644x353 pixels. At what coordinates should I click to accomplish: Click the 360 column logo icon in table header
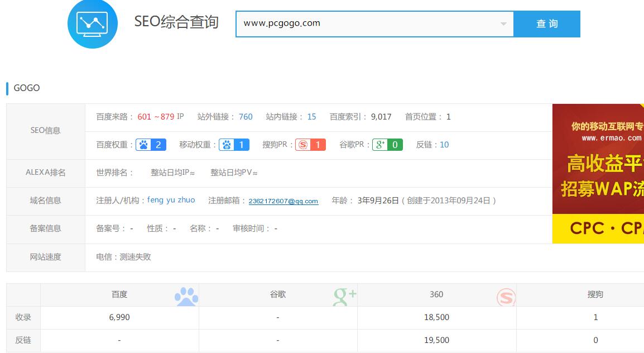click(x=506, y=297)
